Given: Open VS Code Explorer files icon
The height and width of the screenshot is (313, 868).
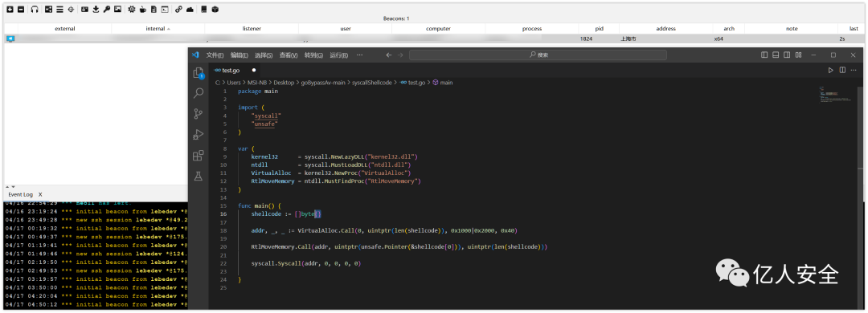Looking at the screenshot, I should click(x=198, y=73).
